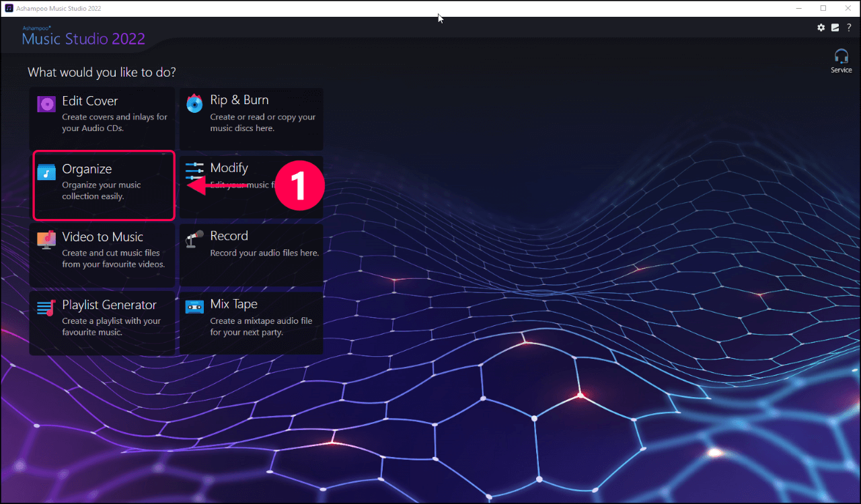Viewport: 861px width, 504px height.
Task: Open help with the question mark icon
Action: click(x=849, y=28)
